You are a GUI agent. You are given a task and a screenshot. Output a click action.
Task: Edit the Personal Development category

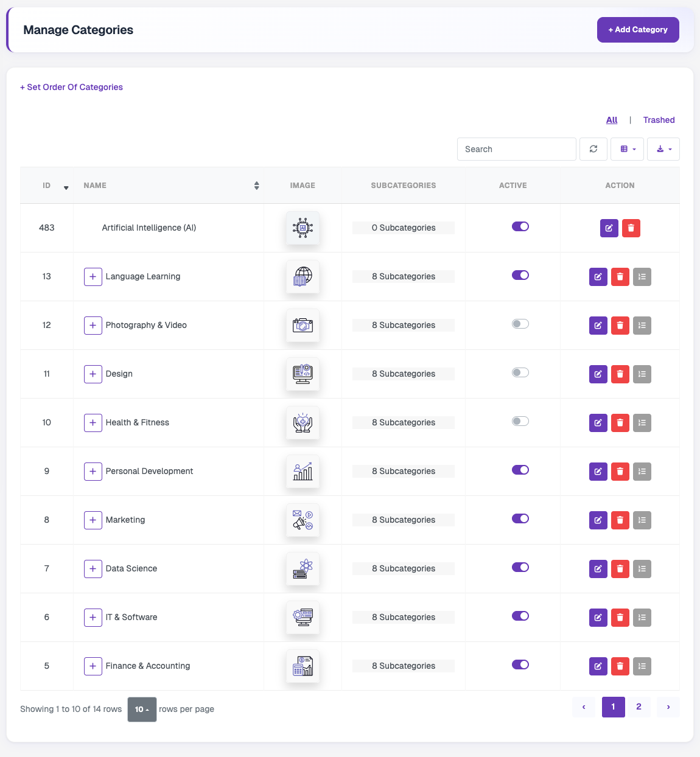click(x=598, y=472)
